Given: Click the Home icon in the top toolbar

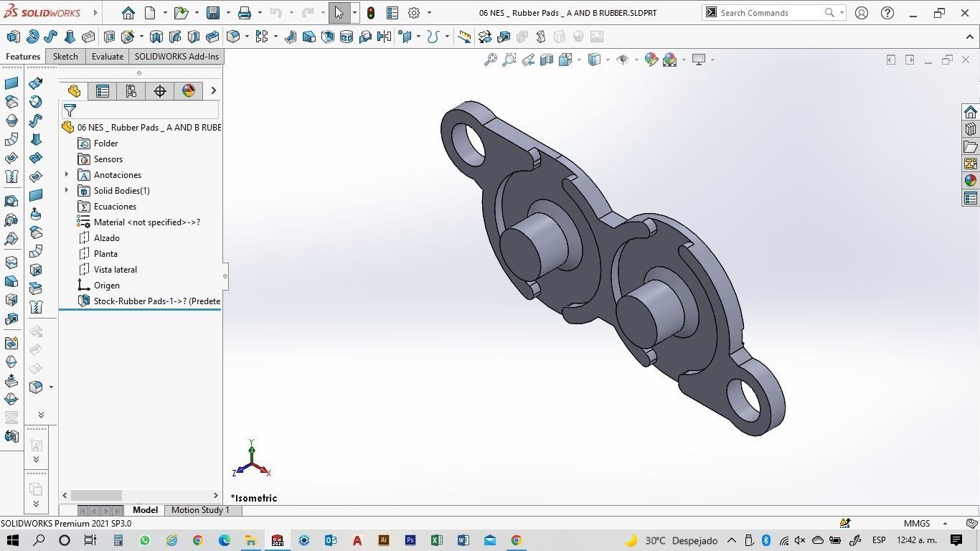Looking at the screenshot, I should click(x=128, y=13).
